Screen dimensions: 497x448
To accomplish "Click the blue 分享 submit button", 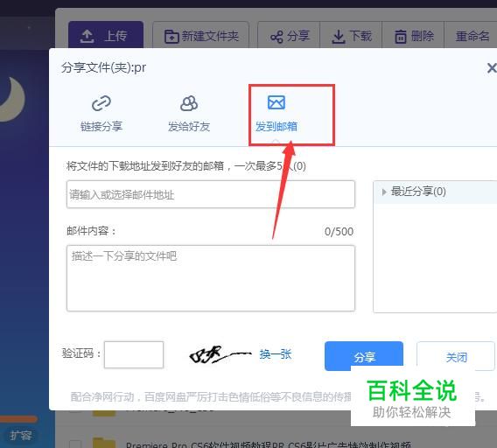I will point(364,356).
